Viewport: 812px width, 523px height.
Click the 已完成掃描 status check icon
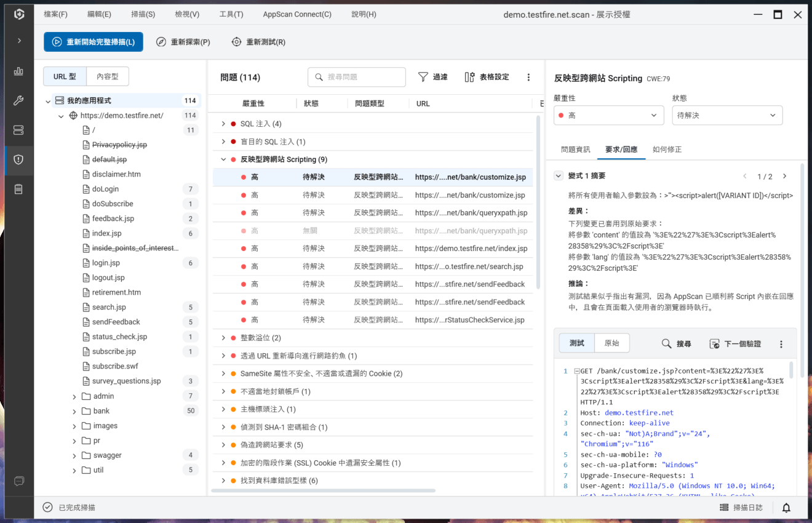(x=47, y=508)
